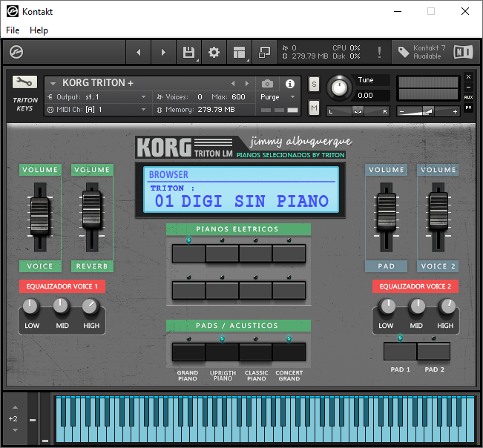The width and height of the screenshot is (483, 448).
Task: Open the Purge dropdown menu
Action: 277,97
